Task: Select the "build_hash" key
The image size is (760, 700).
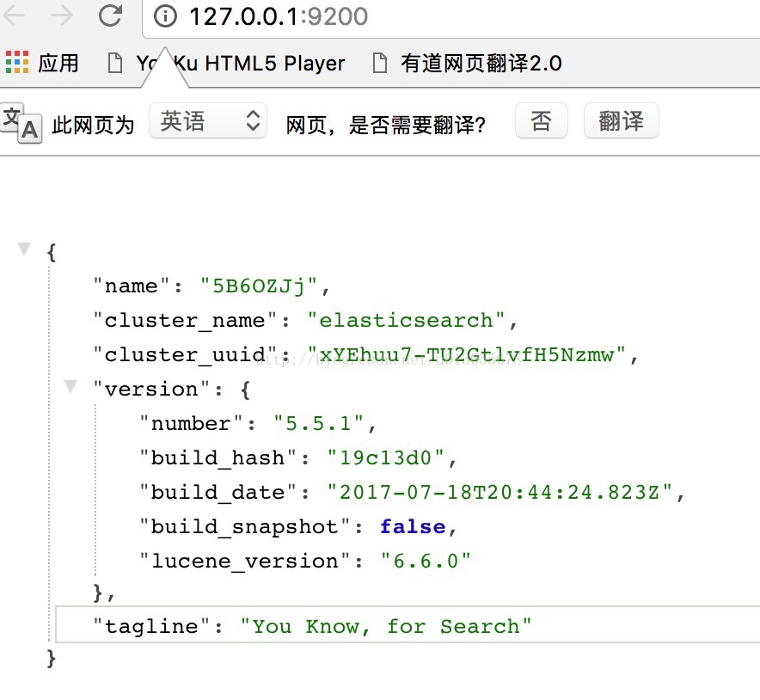Action: tap(218, 457)
